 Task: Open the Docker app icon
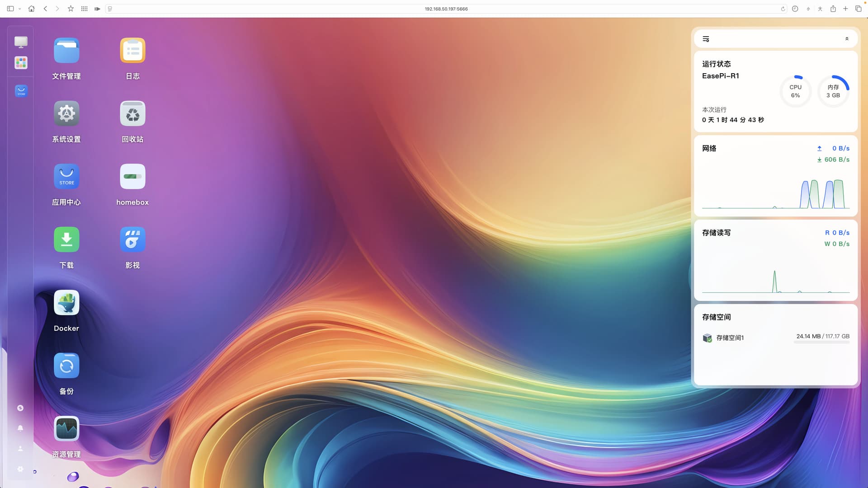coord(66,303)
